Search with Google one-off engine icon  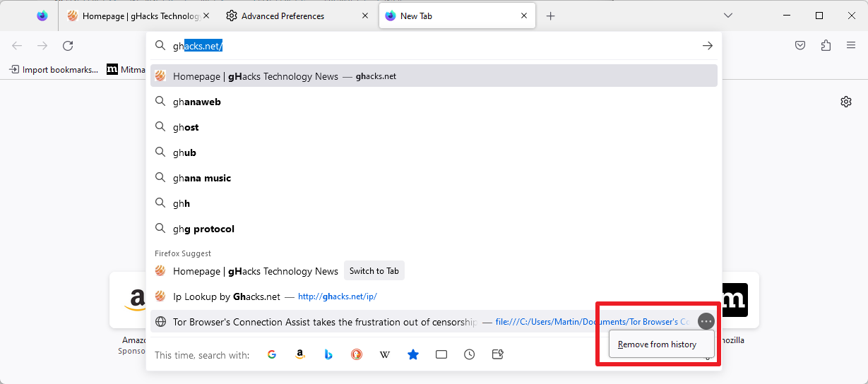click(x=272, y=354)
